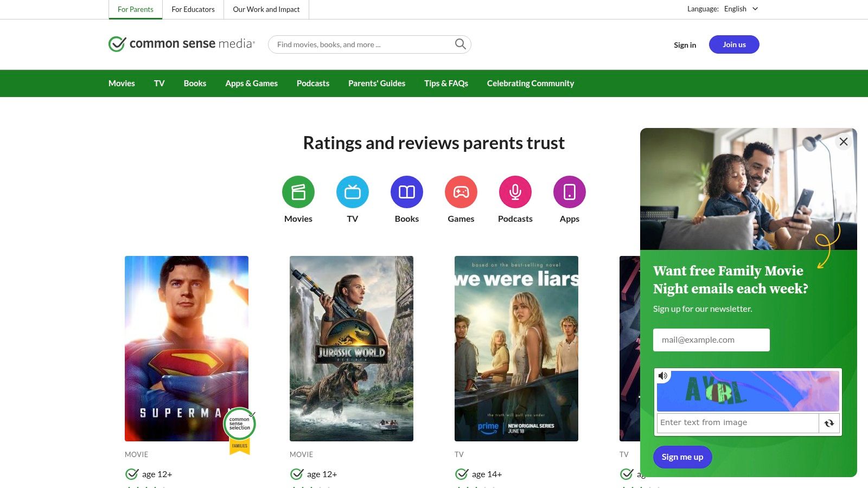
Task: Open the Apps category circle icon
Action: click(570, 192)
